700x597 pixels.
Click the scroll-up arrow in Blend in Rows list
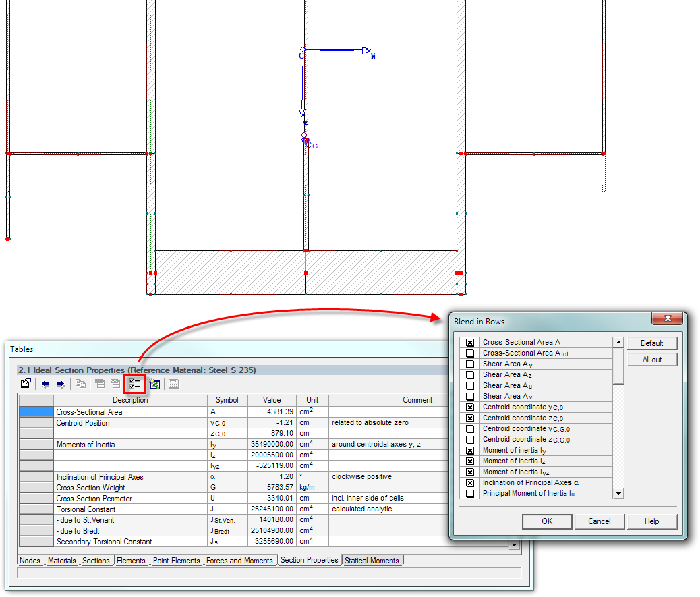click(618, 342)
